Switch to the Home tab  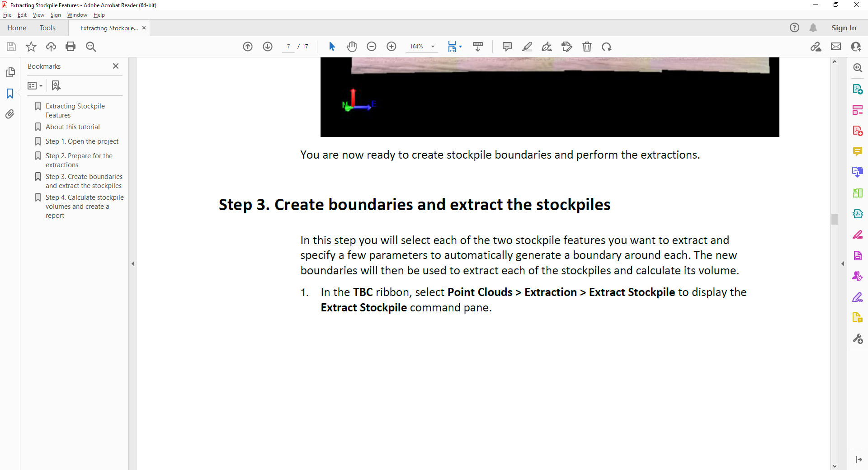(17, 28)
